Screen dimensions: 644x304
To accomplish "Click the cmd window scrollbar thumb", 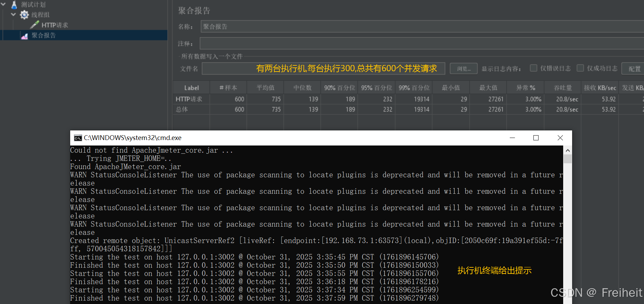I will click(568, 159).
